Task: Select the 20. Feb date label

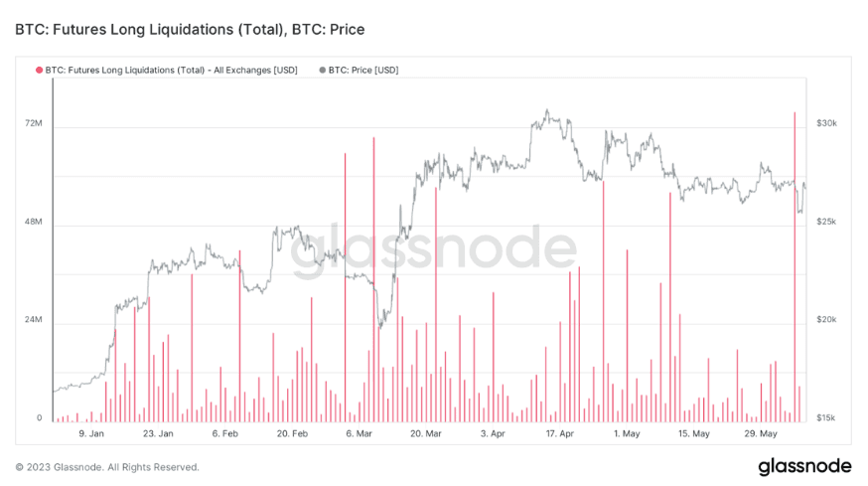Action: click(x=292, y=433)
